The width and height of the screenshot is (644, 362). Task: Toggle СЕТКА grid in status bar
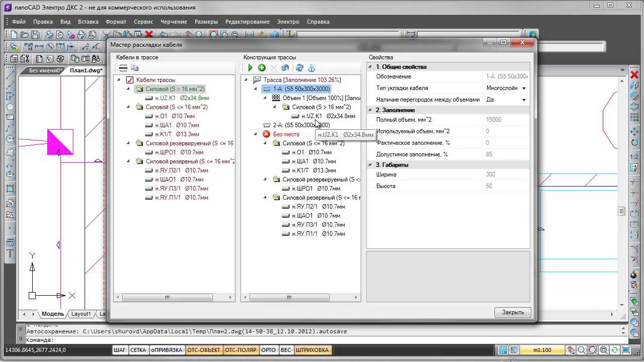point(138,350)
